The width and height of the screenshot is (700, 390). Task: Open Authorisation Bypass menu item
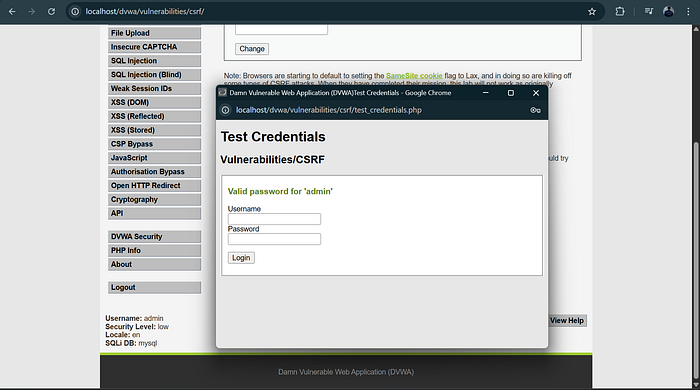click(x=154, y=171)
